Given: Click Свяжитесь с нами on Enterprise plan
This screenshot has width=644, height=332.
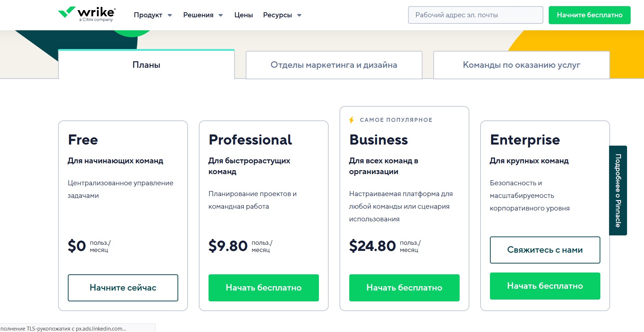Looking at the screenshot, I should pos(545,250).
